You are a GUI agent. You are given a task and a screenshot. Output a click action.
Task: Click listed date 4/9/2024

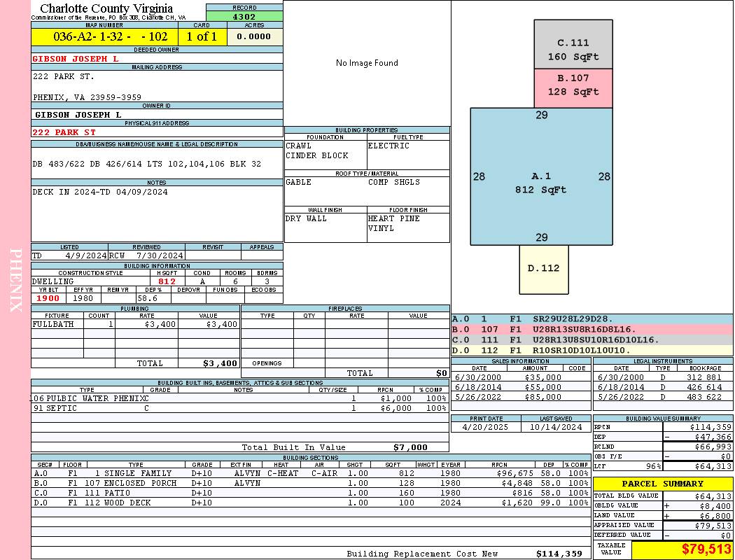coord(86,255)
